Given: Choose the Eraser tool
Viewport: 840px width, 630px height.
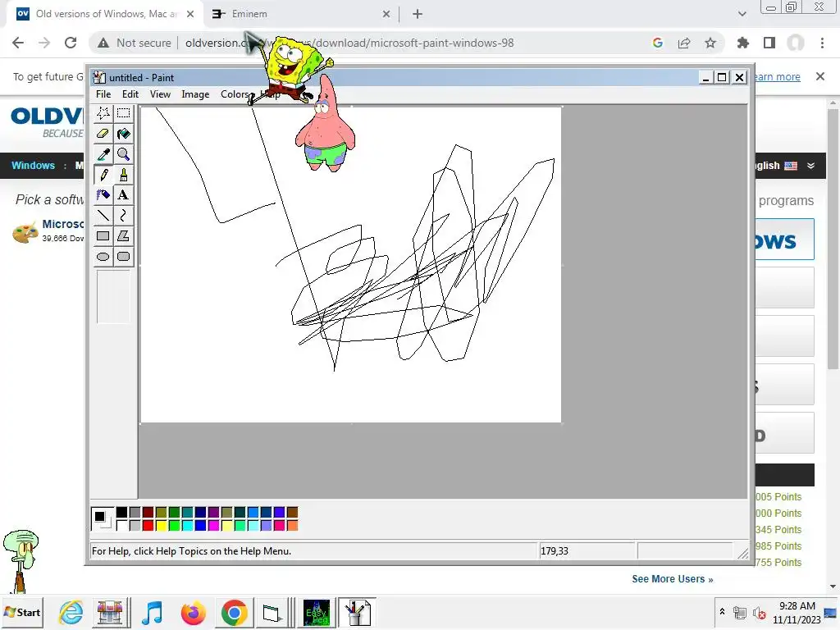Looking at the screenshot, I should pos(103,134).
